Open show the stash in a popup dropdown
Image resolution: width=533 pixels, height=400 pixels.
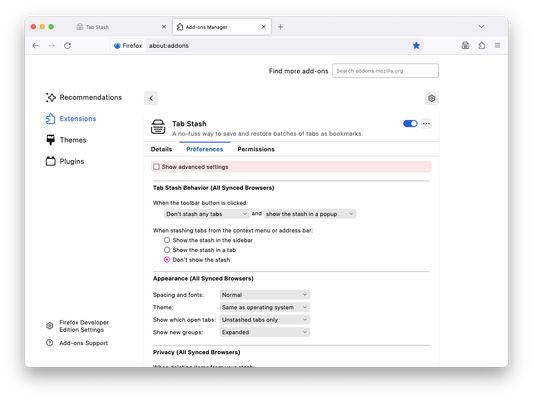tap(310, 214)
